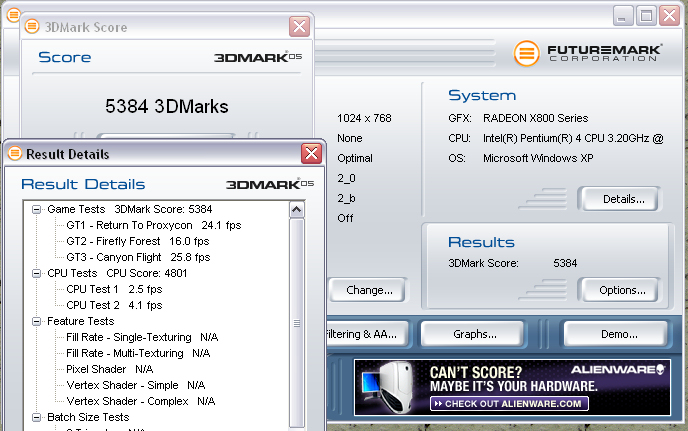
Task: Click the Feature Tests label
Action: coord(81,321)
